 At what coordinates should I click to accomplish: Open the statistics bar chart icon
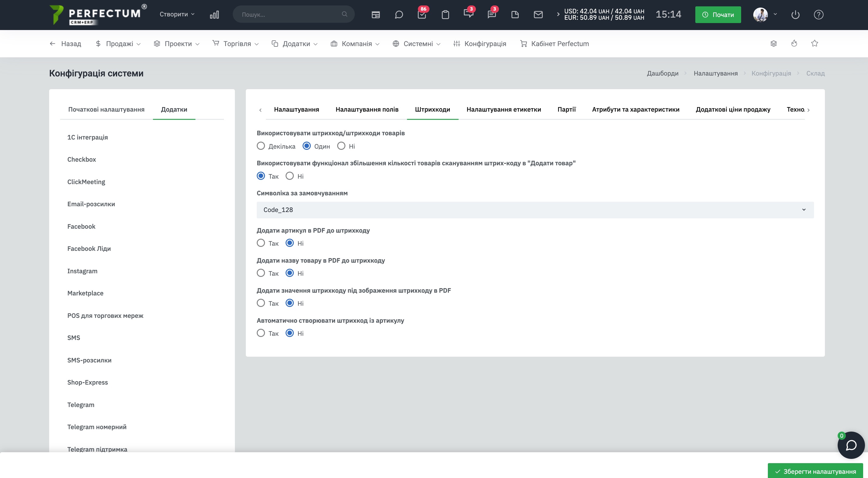[x=214, y=15]
